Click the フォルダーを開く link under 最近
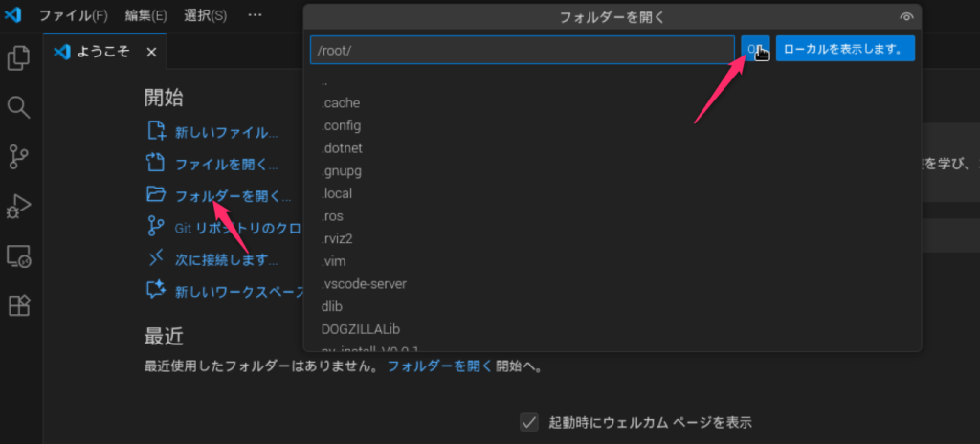The width and height of the screenshot is (980, 444). click(439, 366)
